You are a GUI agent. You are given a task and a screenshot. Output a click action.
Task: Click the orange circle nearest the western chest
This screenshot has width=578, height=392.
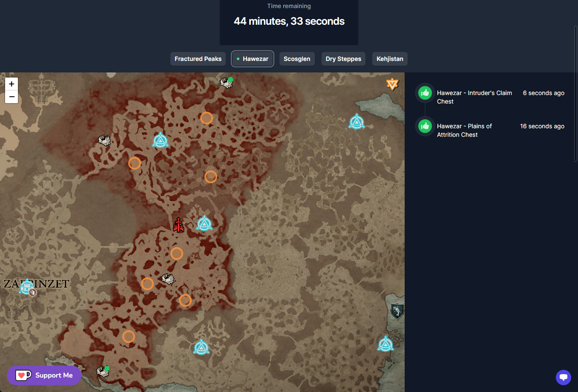(x=135, y=163)
